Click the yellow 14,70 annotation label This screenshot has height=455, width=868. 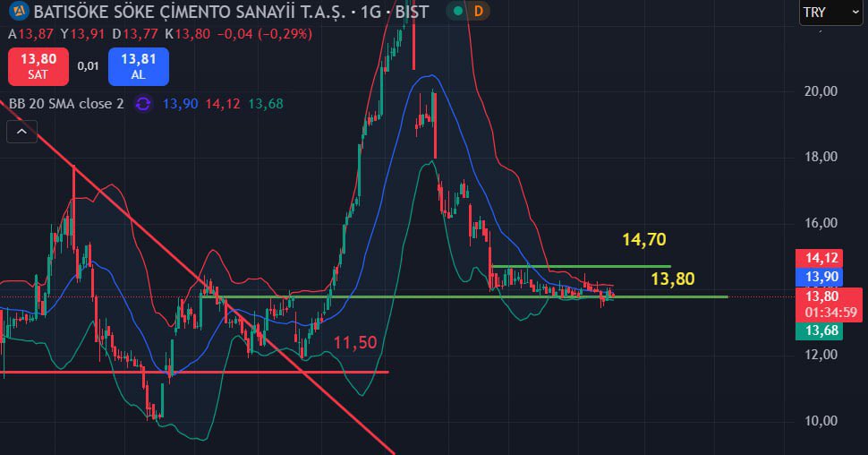(x=643, y=239)
